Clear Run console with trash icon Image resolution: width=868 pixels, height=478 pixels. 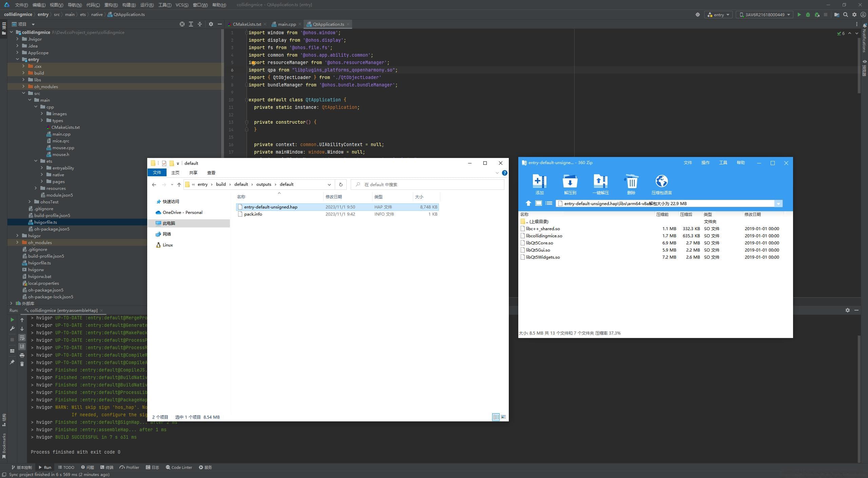[22, 364]
